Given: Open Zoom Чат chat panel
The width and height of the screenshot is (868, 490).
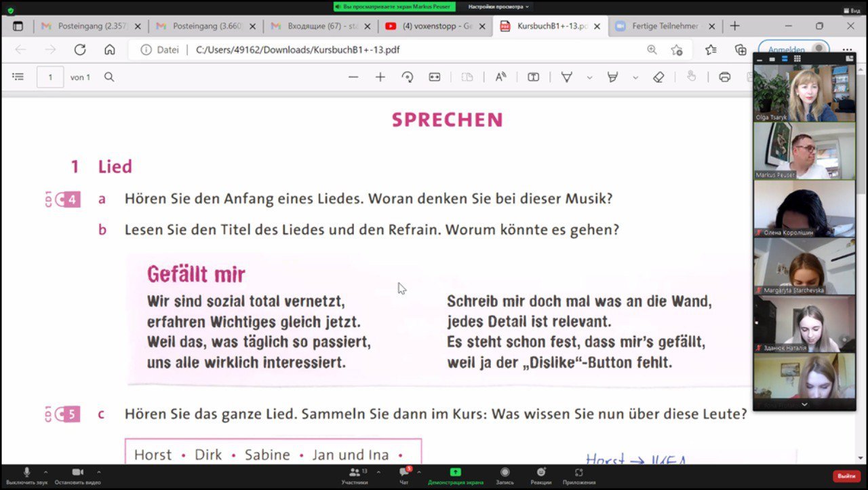Looking at the screenshot, I should point(404,476).
